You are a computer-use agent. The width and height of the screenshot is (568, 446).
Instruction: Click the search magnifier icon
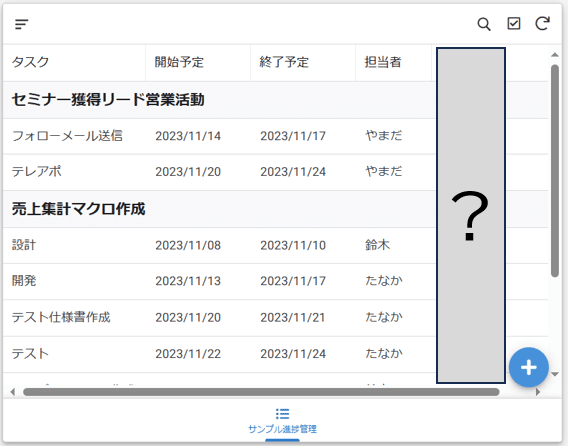click(484, 24)
